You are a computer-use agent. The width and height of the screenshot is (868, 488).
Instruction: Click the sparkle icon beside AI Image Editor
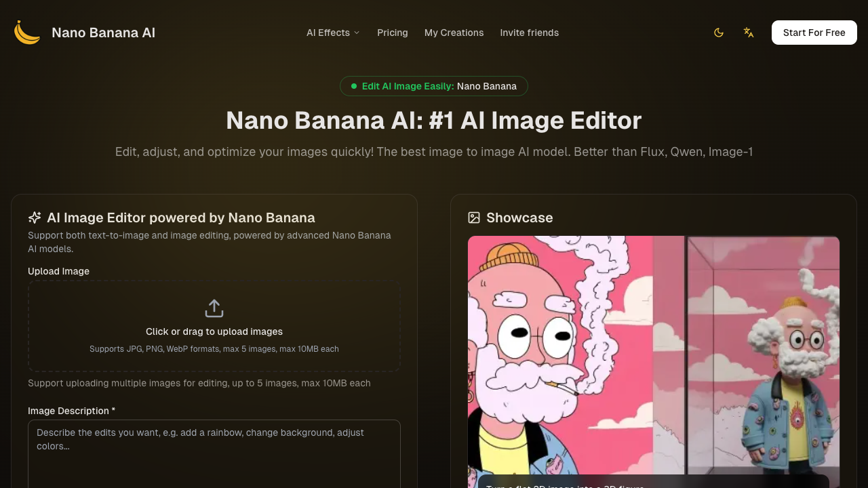point(35,218)
